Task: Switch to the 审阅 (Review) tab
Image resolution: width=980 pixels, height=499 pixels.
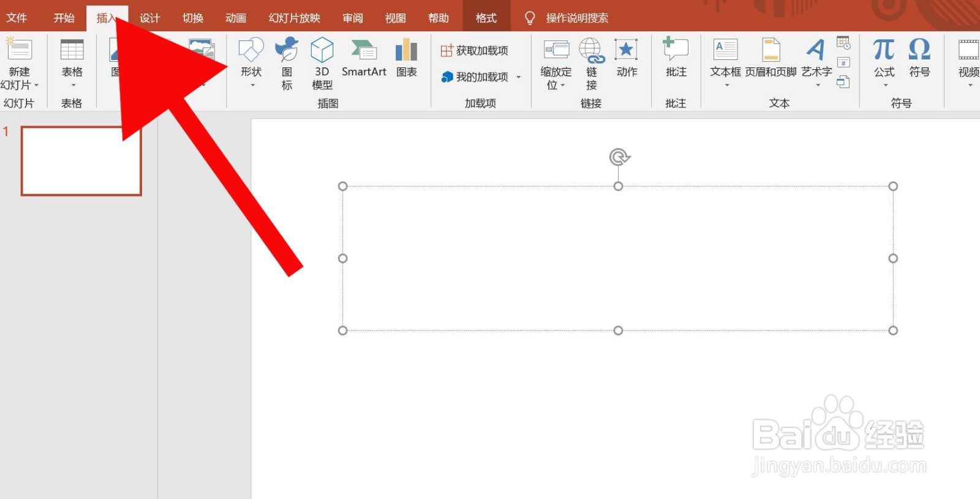Action: point(352,18)
